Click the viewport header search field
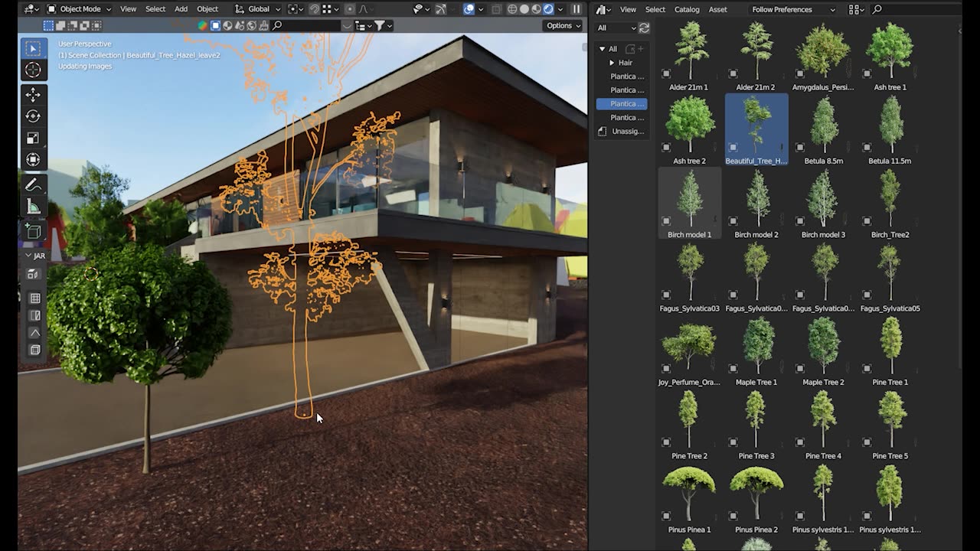This screenshot has height=551, width=980. tap(307, 25)
